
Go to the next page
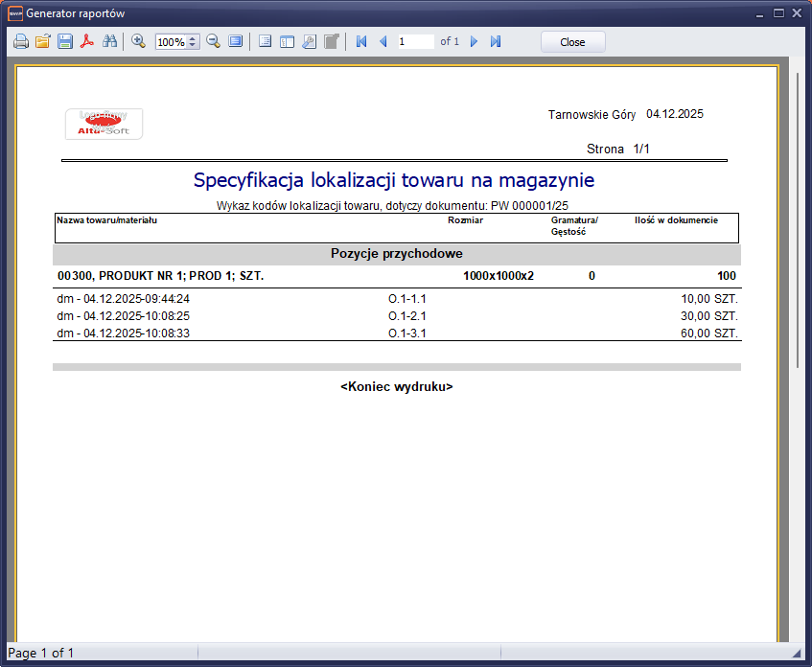point(474,42)
